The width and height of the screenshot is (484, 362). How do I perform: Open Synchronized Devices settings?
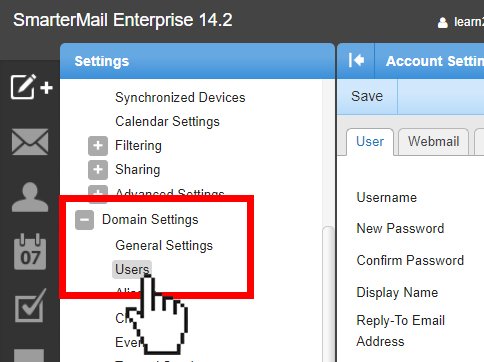click(180, 98)
